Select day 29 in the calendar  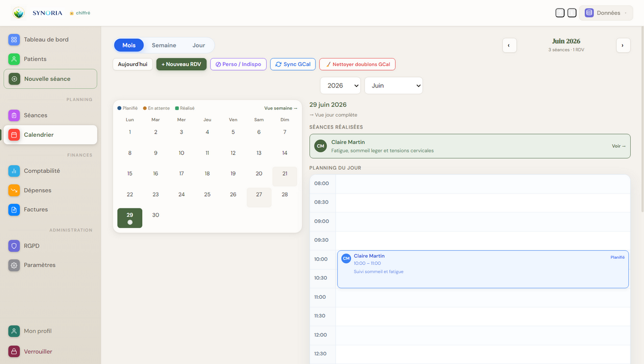[x=130, y=218]
